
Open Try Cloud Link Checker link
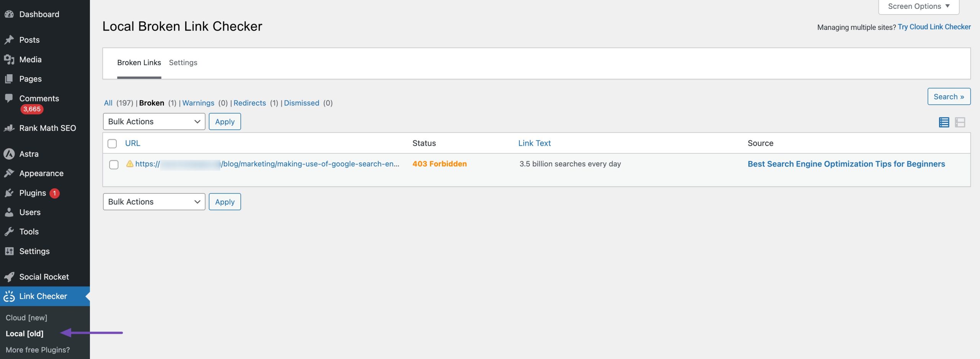[x=934, y=27]
